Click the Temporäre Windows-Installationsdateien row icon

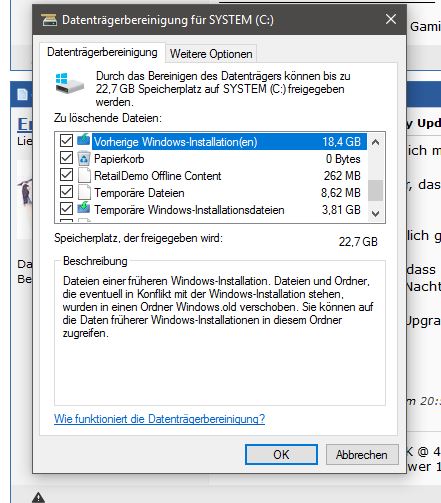pyautogui.click(x=84, y=208)
